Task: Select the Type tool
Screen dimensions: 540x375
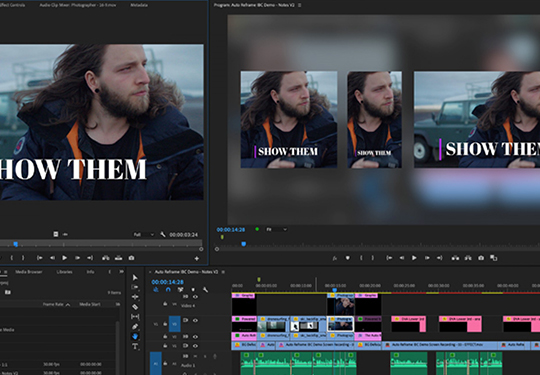Action: click(135, 346)
